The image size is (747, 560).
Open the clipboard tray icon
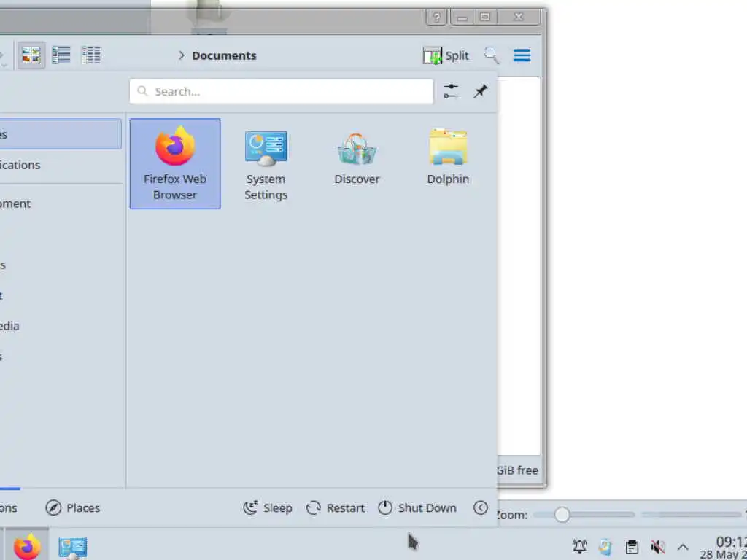pyautogui.click(x=632, y=546)
